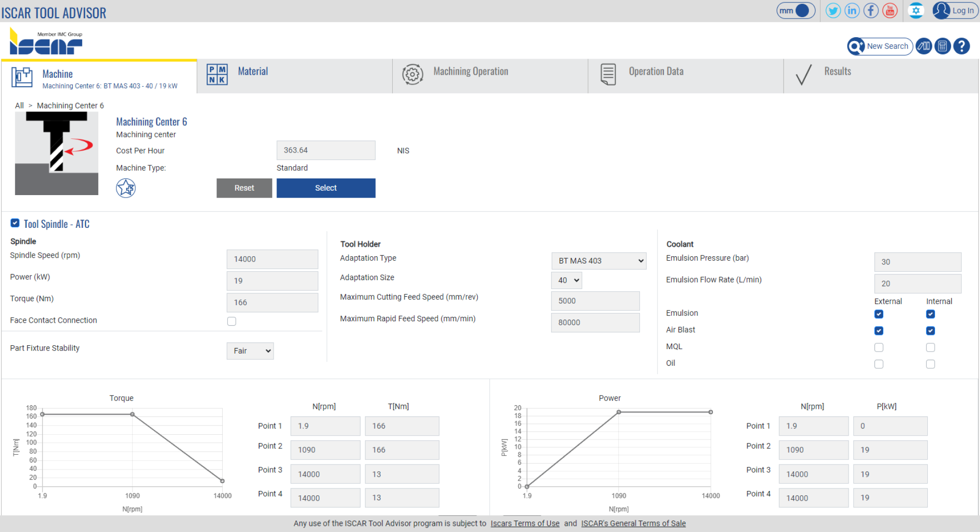Check Internal Oil coolant
The width and height of the screenshot is (980, 532).
(931, 364)
